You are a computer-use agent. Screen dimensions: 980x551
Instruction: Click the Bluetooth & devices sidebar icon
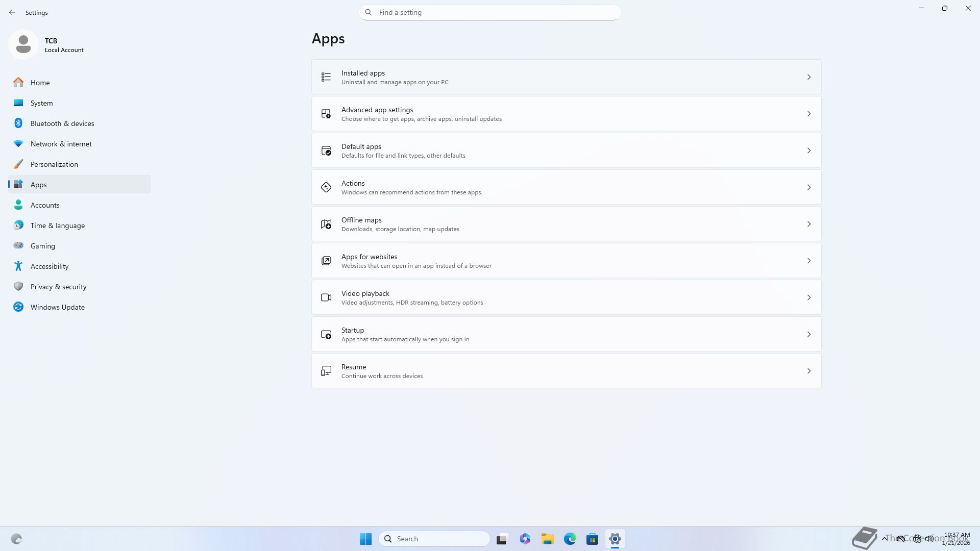pyautogui.click(x=18, y=123)
